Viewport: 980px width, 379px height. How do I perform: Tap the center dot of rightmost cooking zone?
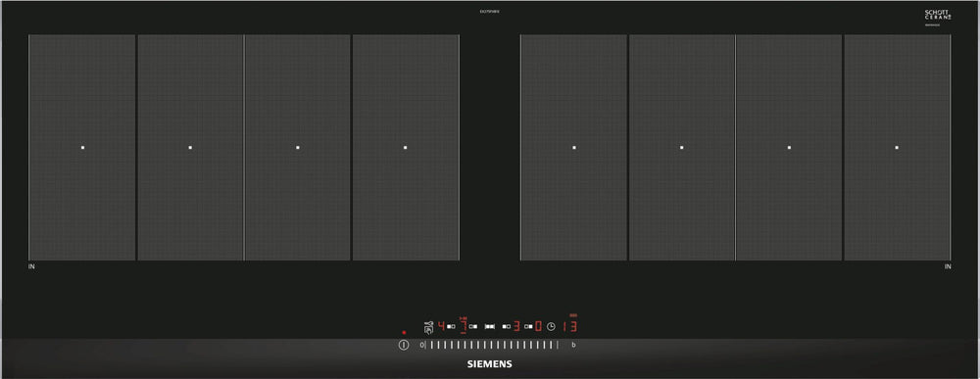pos(897,147)
